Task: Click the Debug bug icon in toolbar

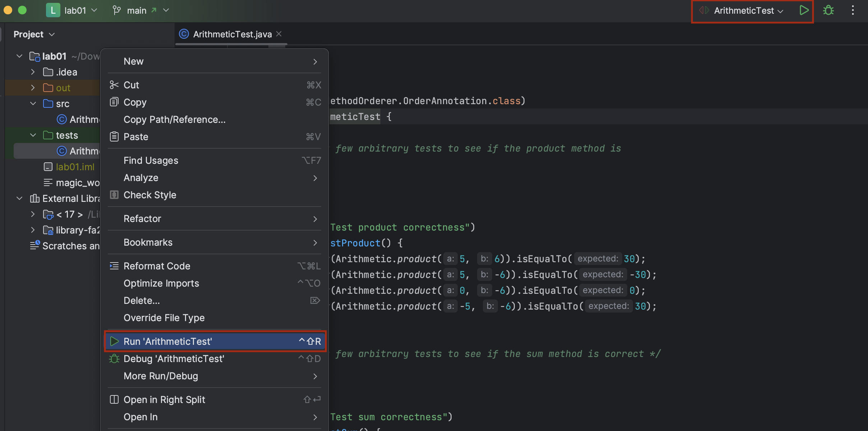Action: click(x=828, y=10)
